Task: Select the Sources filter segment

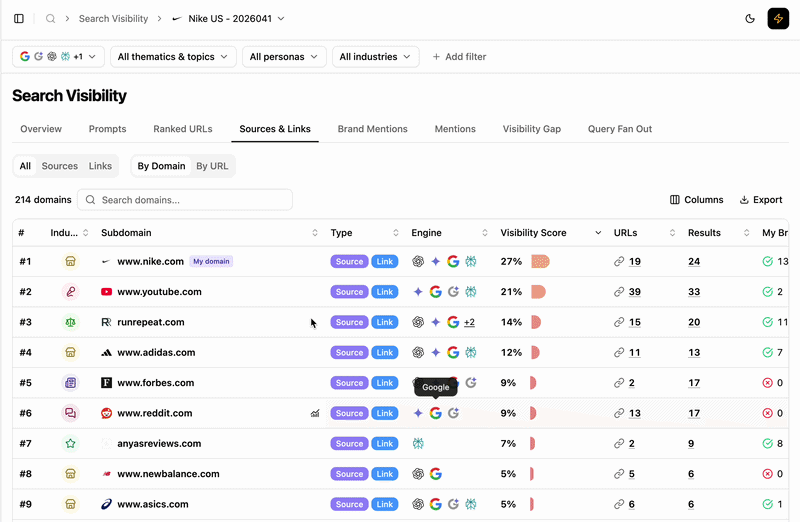Action: [60, 166]
